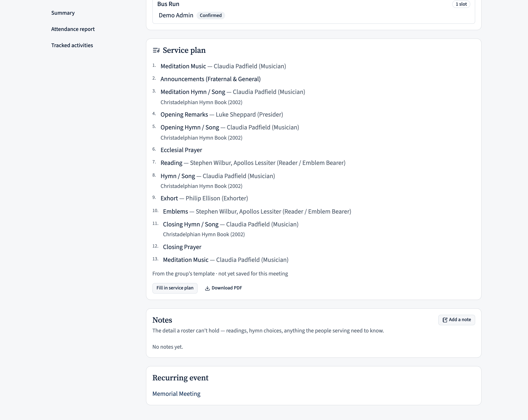Click the download icon beside Download PDF
The width and height of the screenshot is (528, 420).
tap(207, 288)
